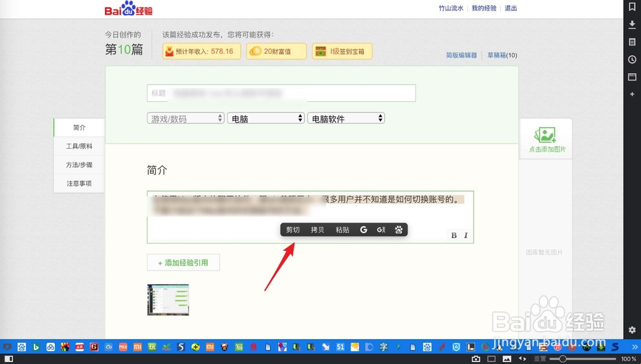641x364 pixels.
Task: Click the 退出 logout link
Action: click(x=511, y=8)
